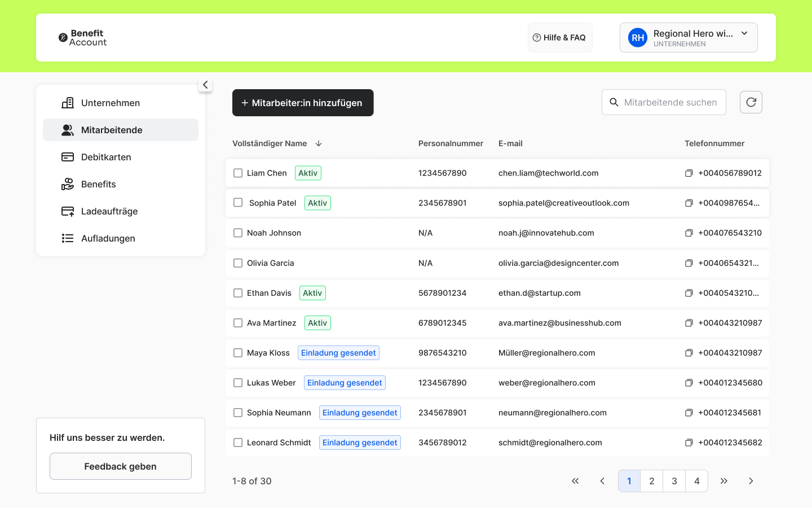
Task: Click the RH avatar circle
Action: coord(638,38)
